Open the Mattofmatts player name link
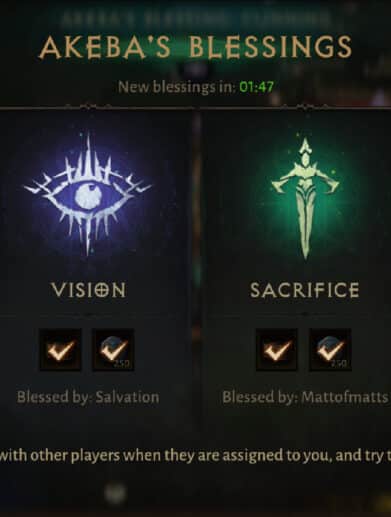391x517 pixels. (x=344, y=397)
